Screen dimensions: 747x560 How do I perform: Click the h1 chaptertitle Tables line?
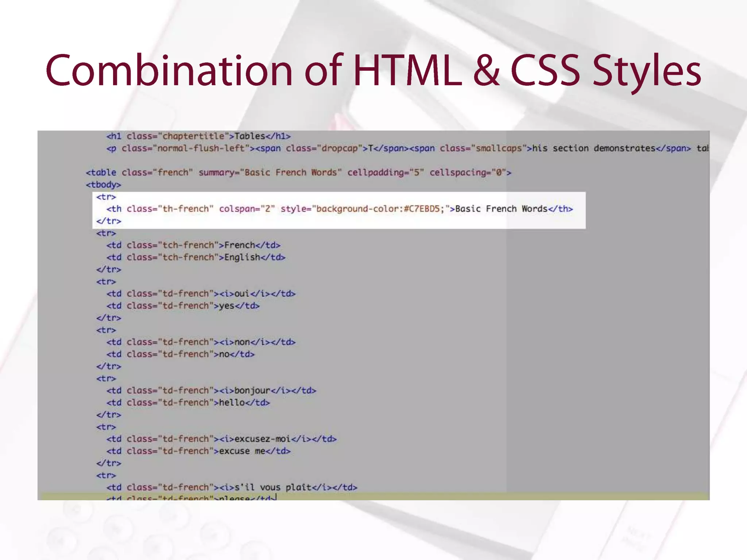coord(198,136)
